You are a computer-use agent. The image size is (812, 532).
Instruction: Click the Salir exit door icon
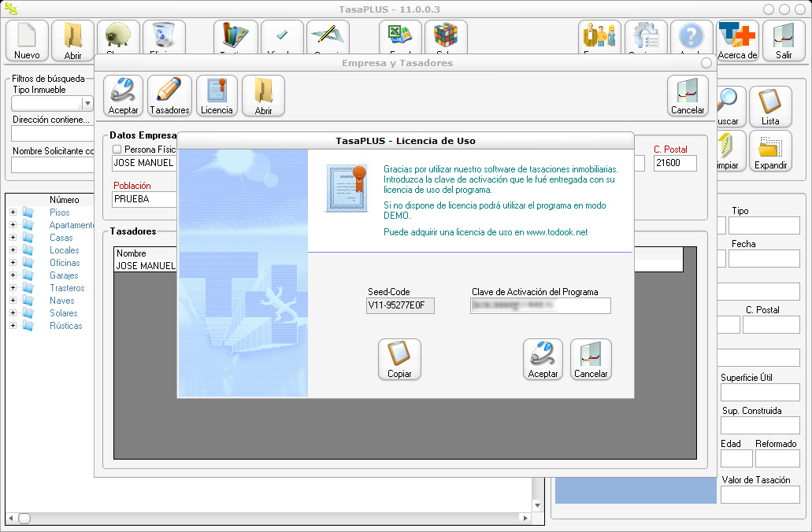(x=784, y=40)
